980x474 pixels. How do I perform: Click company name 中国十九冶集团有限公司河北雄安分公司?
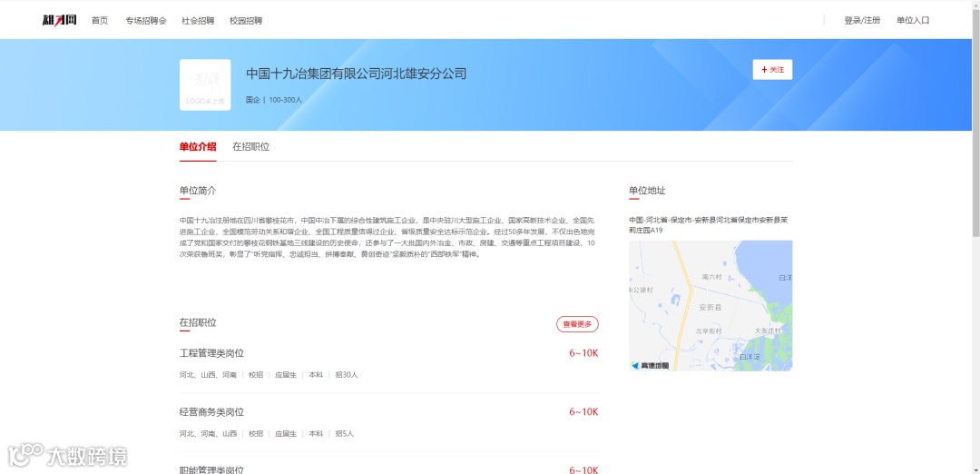pyautogui.click(x=357, y=74)
